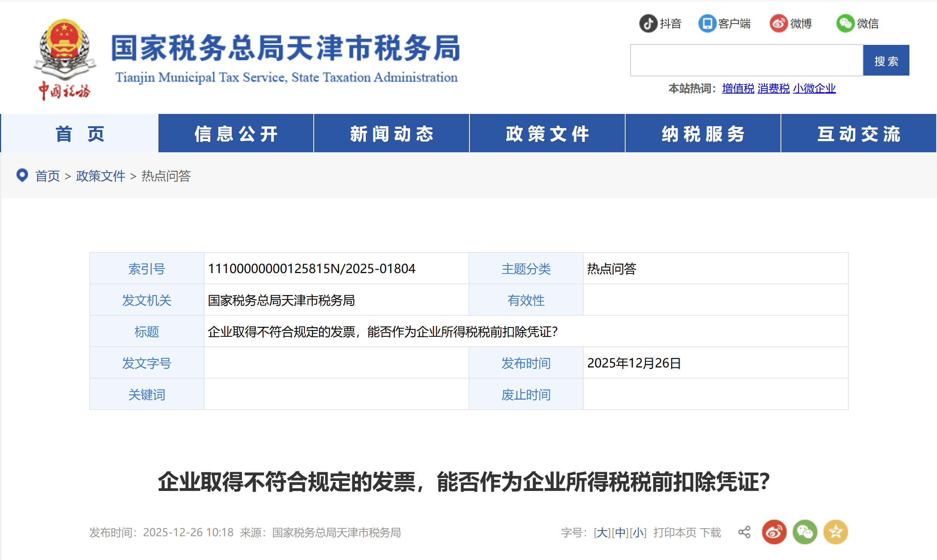This screenshot has width=937, height=560.
Task: Click 首页 in the breadcrumb
Action: (48, 176)
